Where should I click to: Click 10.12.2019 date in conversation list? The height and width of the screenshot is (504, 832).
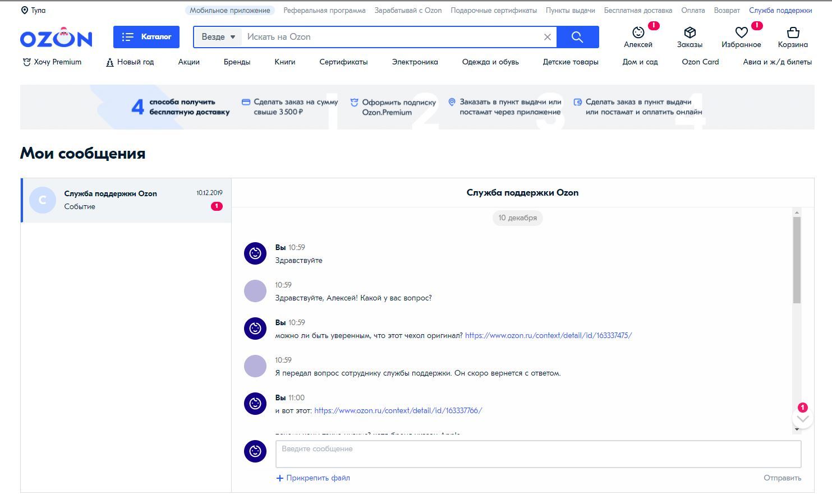pos(209,193)
